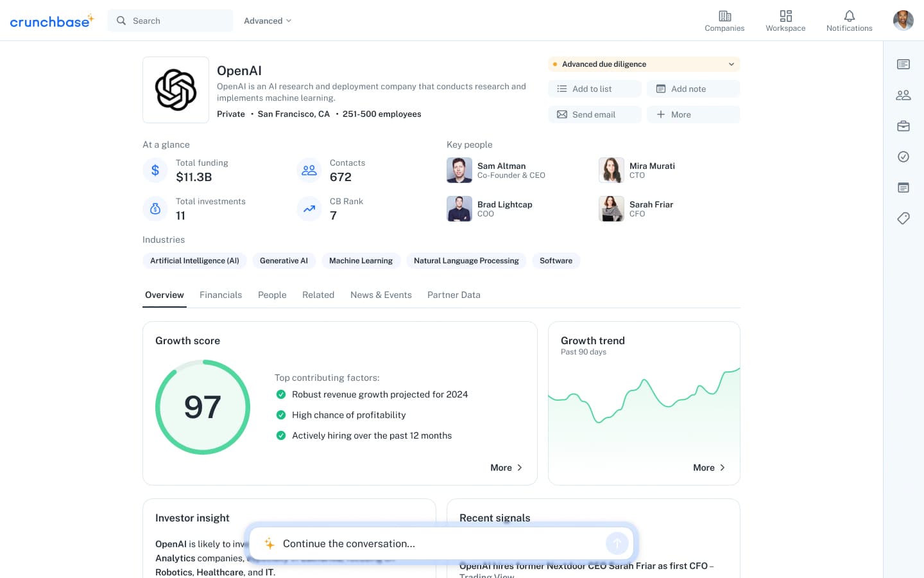Expand More under Growth score card
This screenshot has height=578, width=924.
click(x=506, y=468)
